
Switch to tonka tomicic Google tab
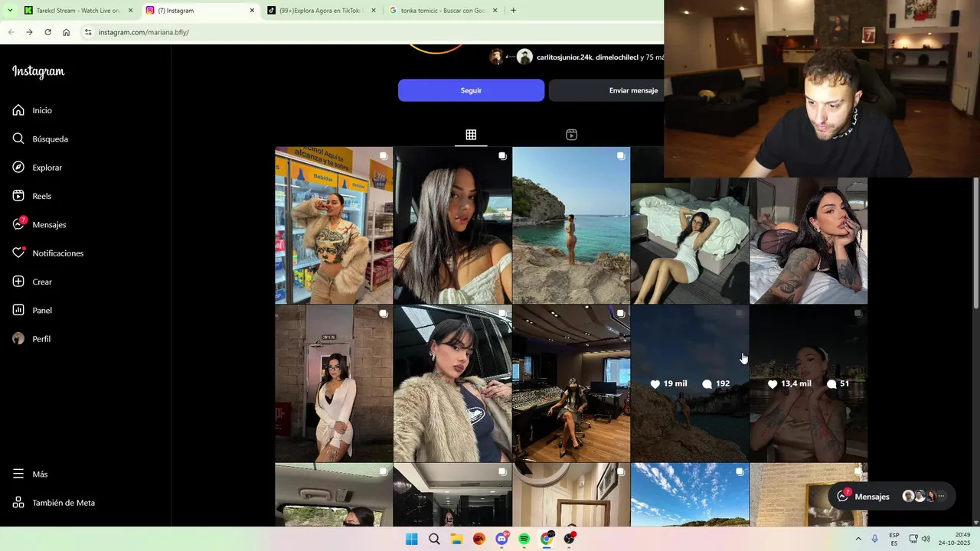443,11
